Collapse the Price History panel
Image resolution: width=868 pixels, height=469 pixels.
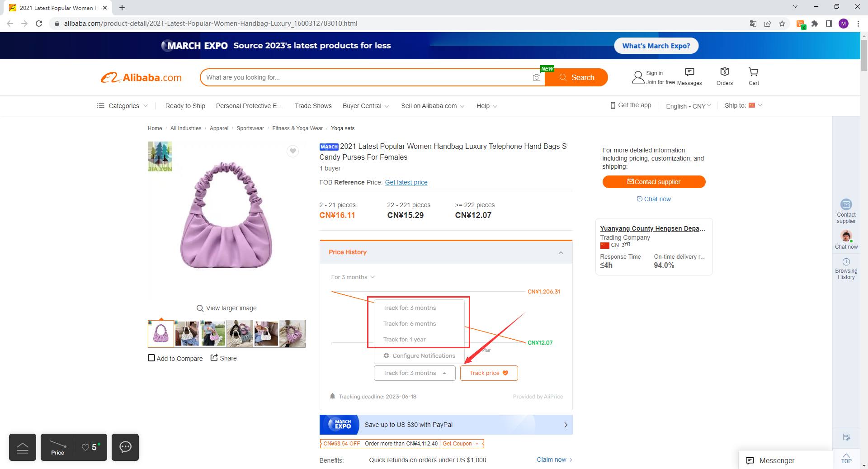point(561,252)
